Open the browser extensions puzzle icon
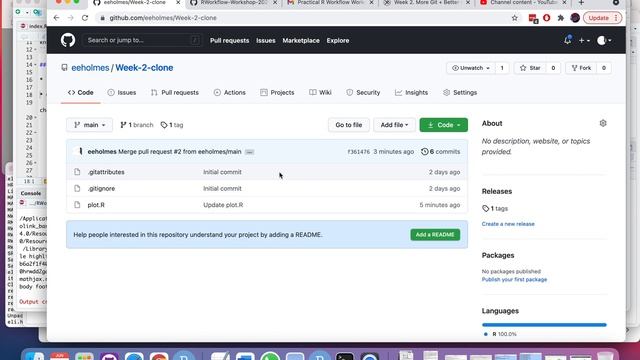The height and width of the screenshot is (360, 640). pos(561,18)
